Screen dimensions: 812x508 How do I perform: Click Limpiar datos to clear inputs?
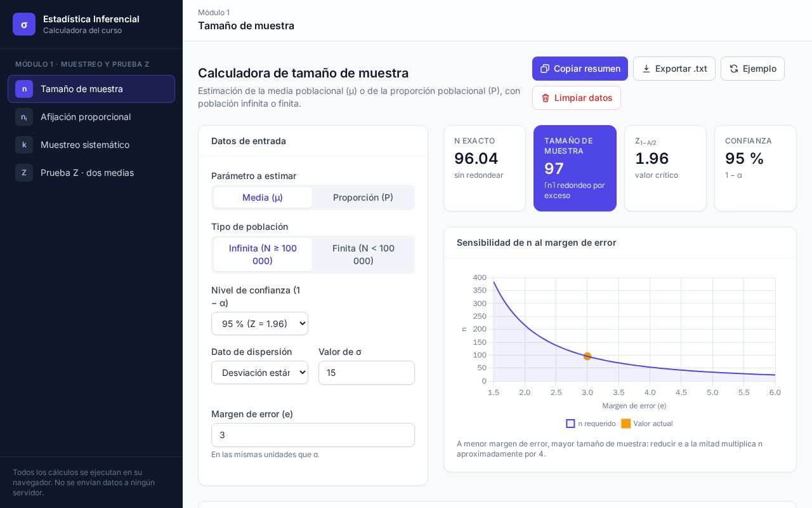pos(577,98)
